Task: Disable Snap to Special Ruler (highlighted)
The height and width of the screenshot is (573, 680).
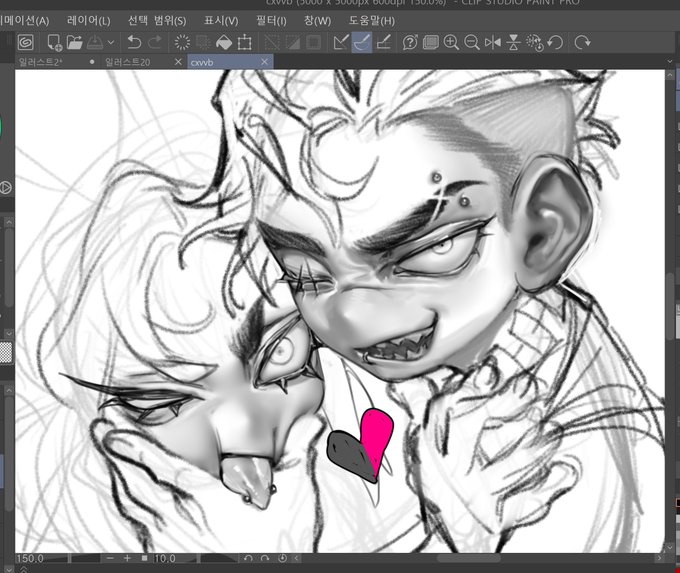Action: point(362,43)
